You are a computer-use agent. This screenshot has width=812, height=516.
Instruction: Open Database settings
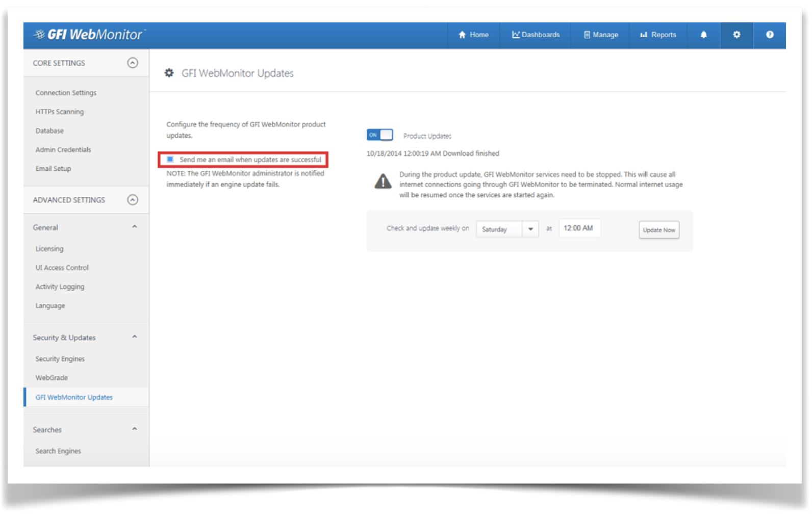[49, 131]
